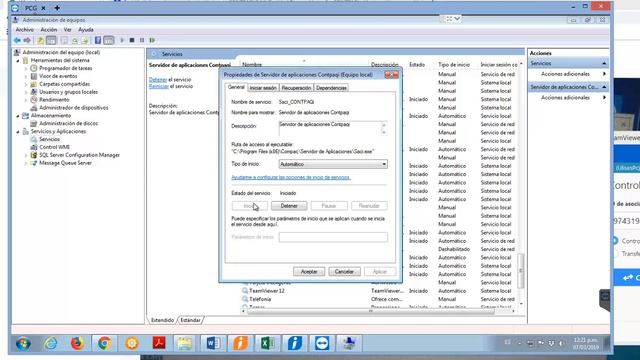This screenshot has height=360, width=640.
Task: Collapse the Servicios y Aplicaciones node
Action: pyautogui.click(x=18, y=132)
